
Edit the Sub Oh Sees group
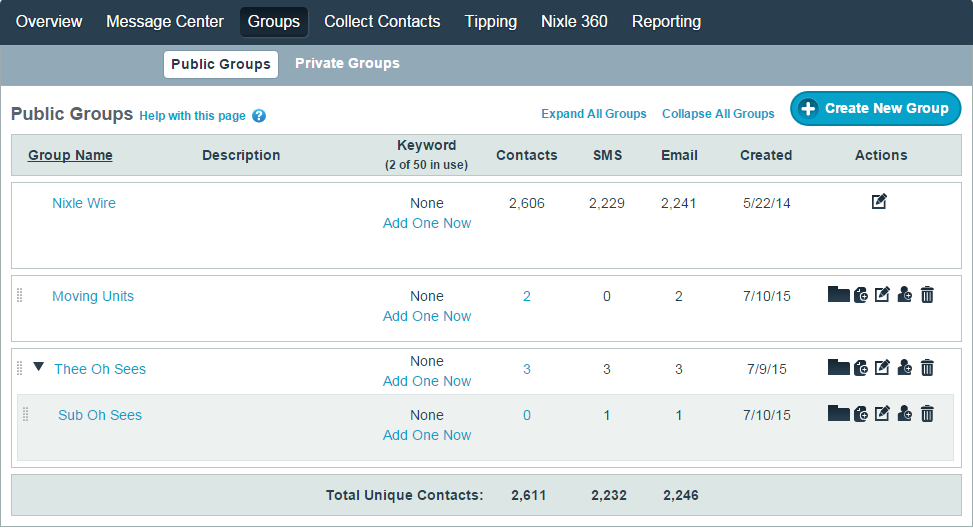[882, 413]
